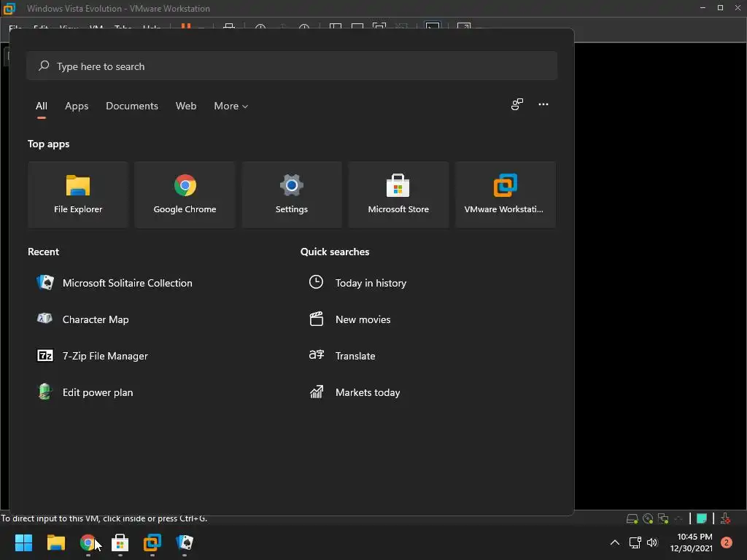Open the search feedback icon
This screenshot has height=560, width=747.
(x=517, y=104)
